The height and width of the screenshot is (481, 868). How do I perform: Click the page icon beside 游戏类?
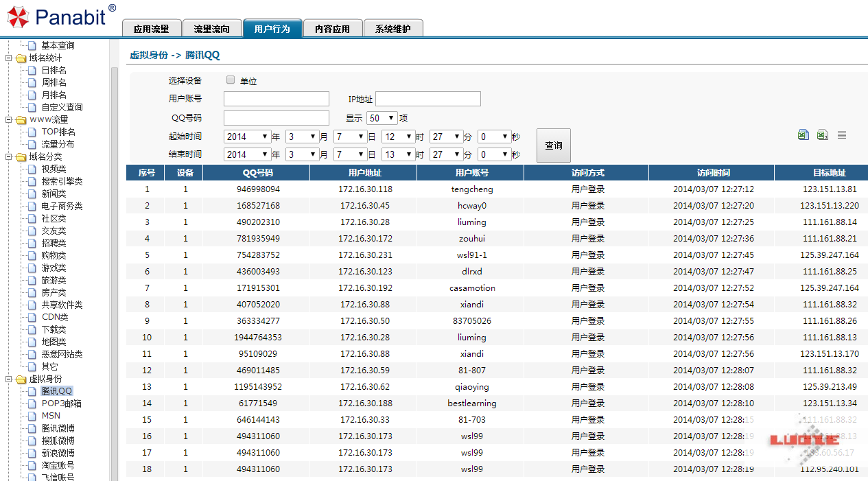click(32, 268)
